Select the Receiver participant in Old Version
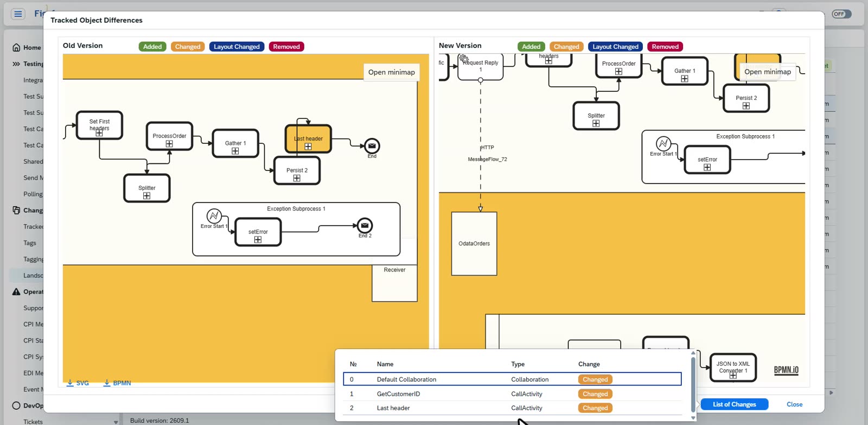Image resolution: width=868 pixels, height=425 pixels. pyautogui.click(x=394, y=283)
